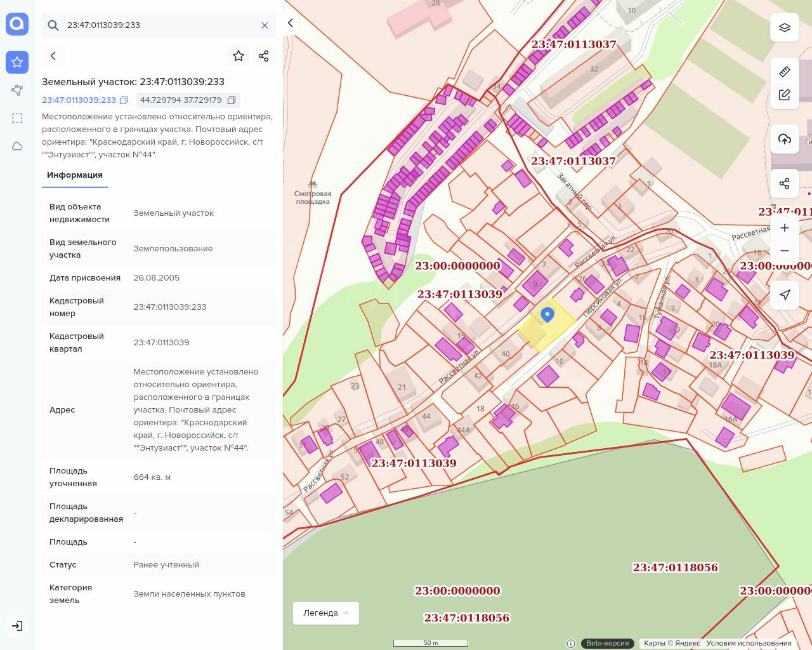Viewport: 812px width, 650px height.
Task: Open the favorites star in left sidebar
Action: click(17, 62)
